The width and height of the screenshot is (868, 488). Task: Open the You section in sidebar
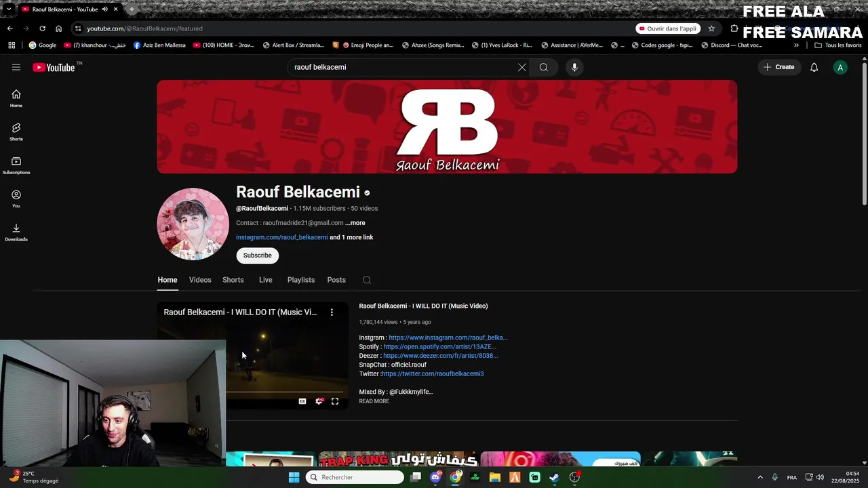point(16,199)
